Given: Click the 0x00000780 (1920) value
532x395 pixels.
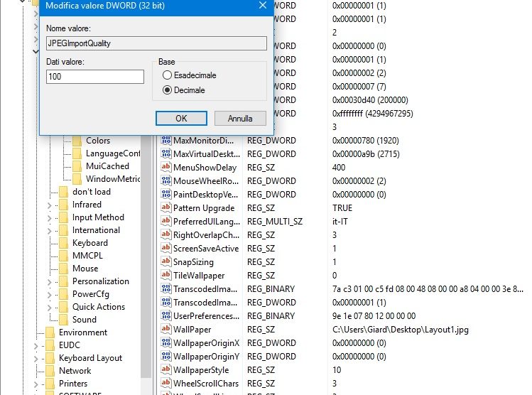Looking at the screenshot, I should tap(365, 141).
